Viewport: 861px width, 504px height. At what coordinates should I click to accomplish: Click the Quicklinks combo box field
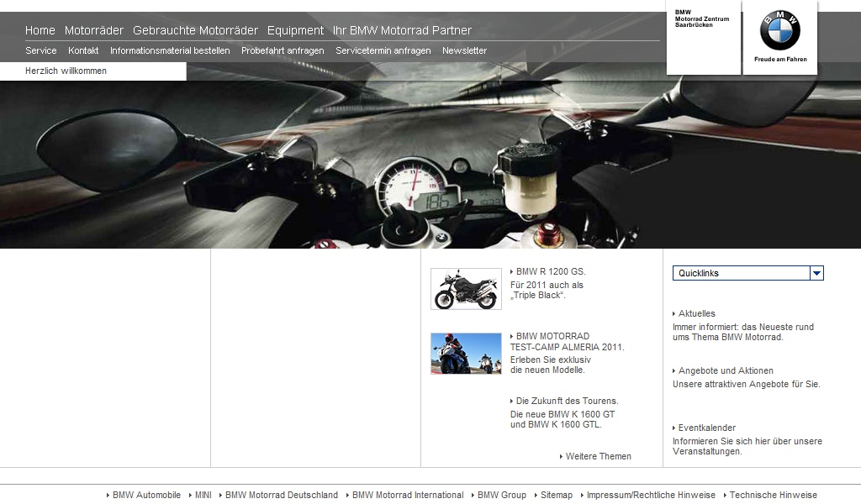pyautogui.click(x=747, y=273)
